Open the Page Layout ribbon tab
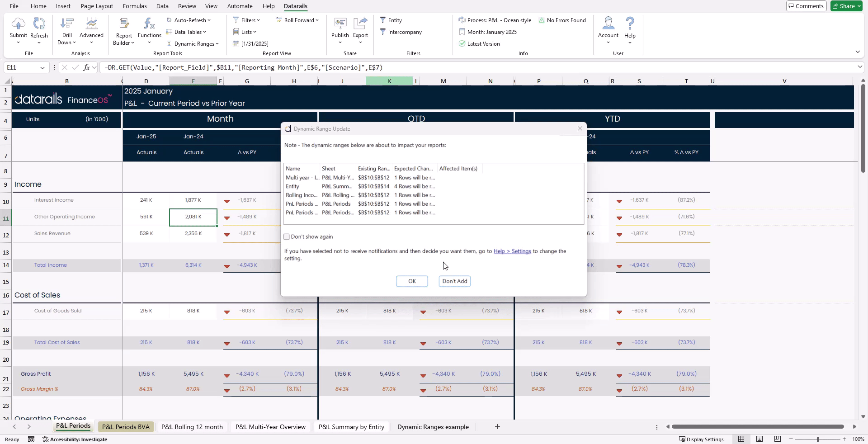Viewport: 868px width, 444px height. point(97,6)
